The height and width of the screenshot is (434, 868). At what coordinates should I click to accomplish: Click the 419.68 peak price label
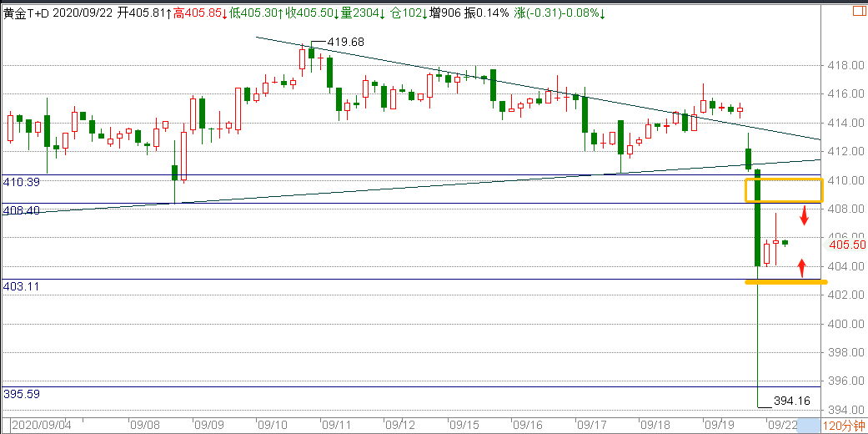pos(346,42)
